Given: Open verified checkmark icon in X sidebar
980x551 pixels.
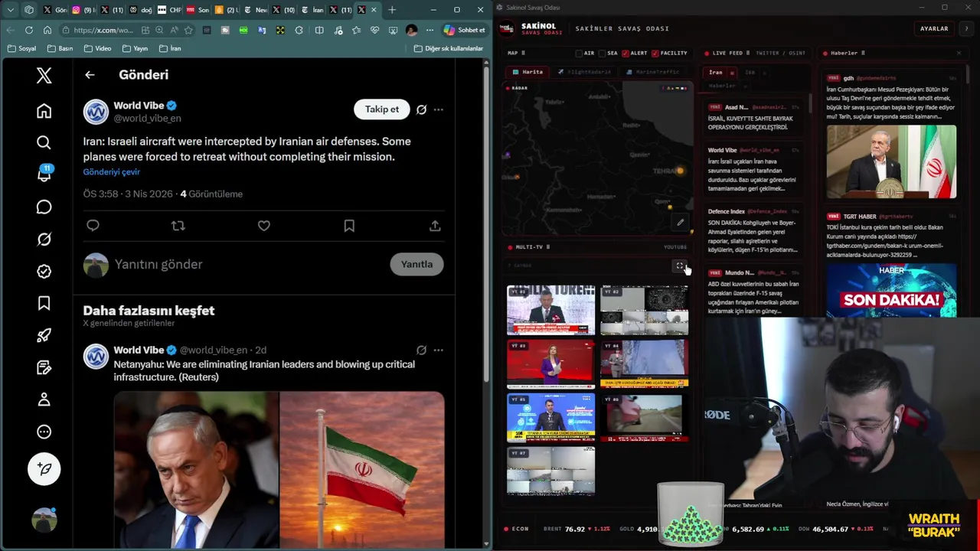Looking at the screenshot, I should click(44, 272).
